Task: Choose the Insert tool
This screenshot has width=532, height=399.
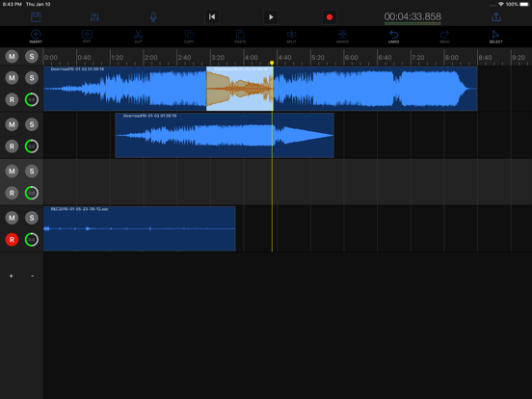Action: pos(36,37)
